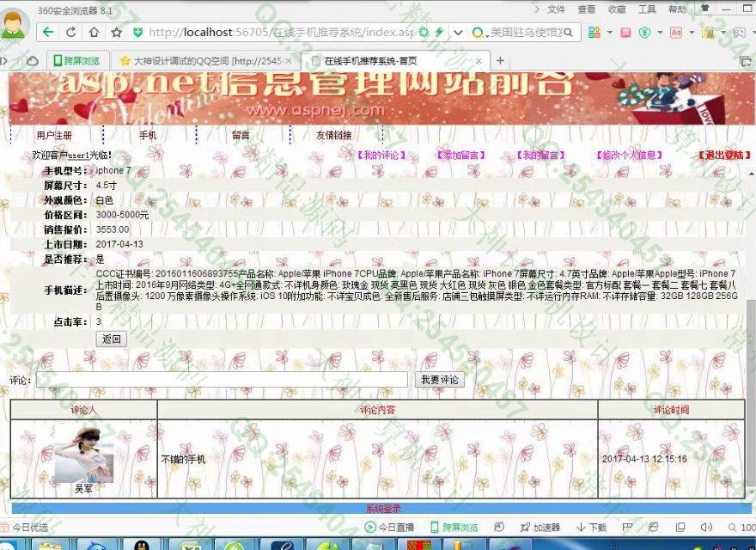The image size is (756, 550).
Task: Open address bar history dropdown arrow
Action: [x=458, y=33]
